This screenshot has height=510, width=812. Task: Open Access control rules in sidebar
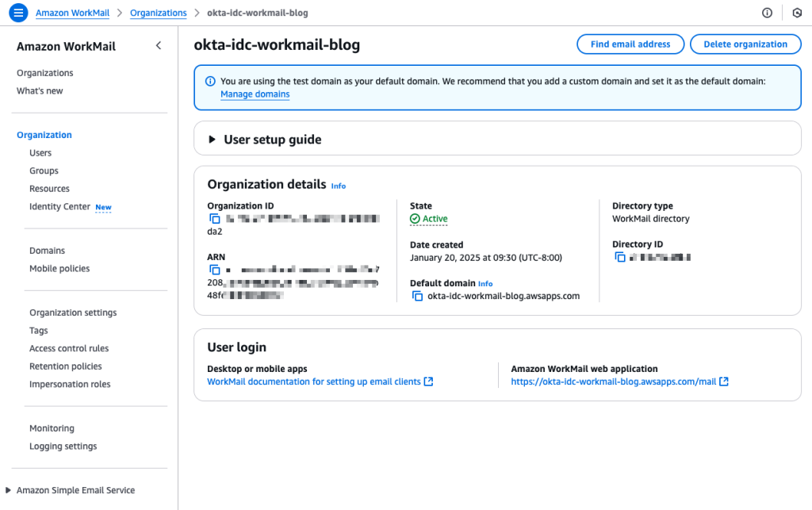click(69, 348)
